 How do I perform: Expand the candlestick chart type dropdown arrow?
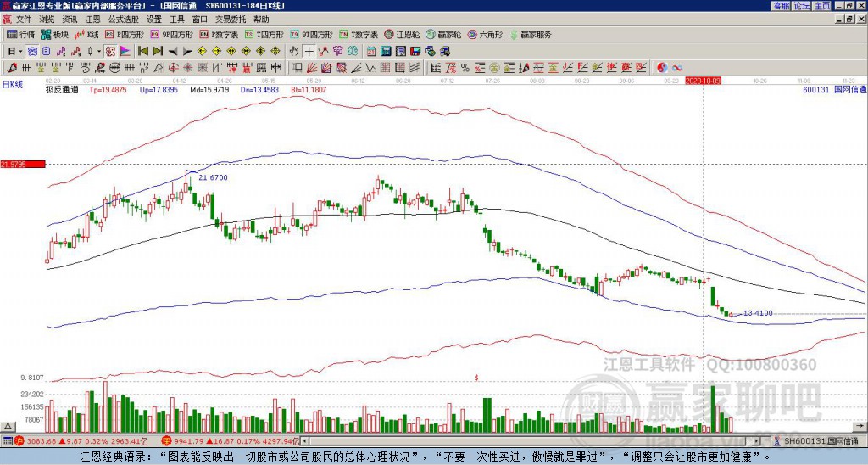[99, 52]
